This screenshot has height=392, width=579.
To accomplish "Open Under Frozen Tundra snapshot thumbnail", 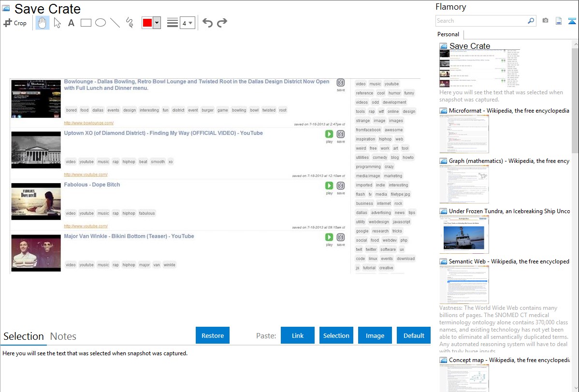I will pos(464,234).
